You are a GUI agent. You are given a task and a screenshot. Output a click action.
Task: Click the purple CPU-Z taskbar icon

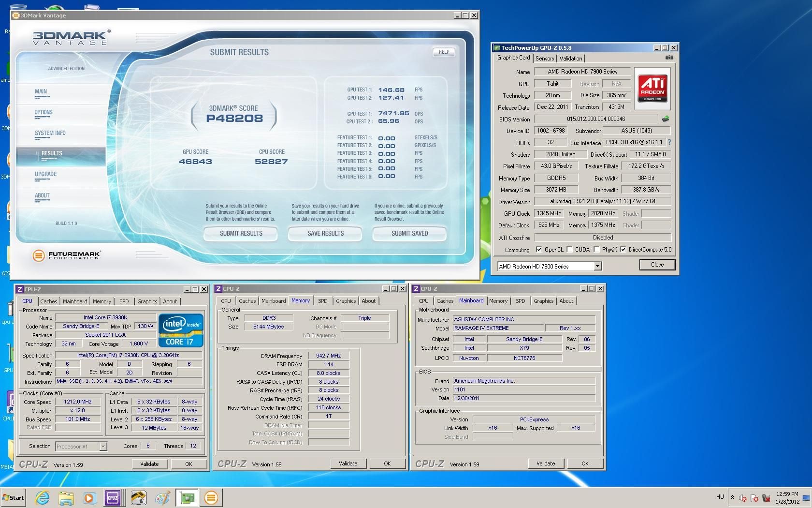[x=113, y=497]
